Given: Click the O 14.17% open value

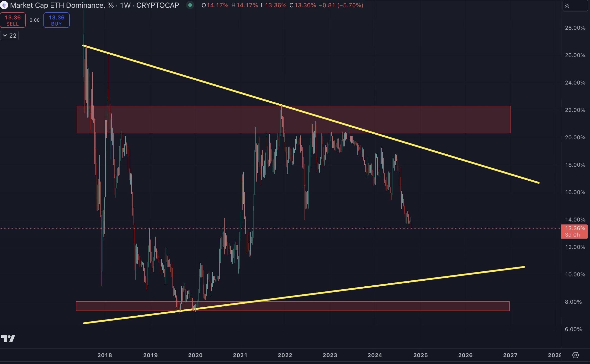Looking at the screenshot, I should click(x=215, y=5).
